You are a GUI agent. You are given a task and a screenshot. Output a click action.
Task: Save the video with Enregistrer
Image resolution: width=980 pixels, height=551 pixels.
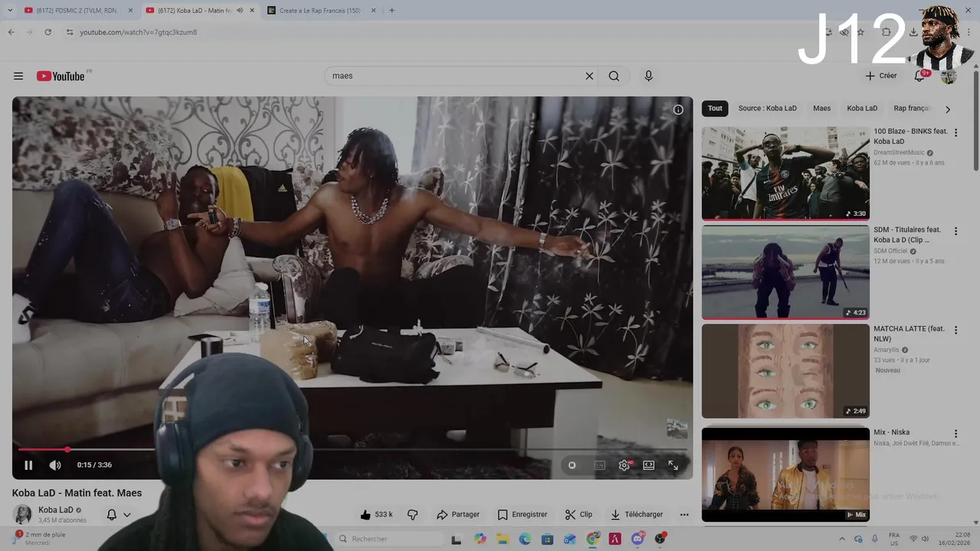point(522,514)
